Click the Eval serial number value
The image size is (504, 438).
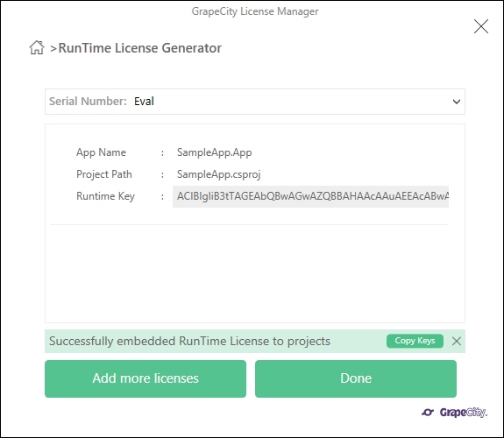coord(144,102)
